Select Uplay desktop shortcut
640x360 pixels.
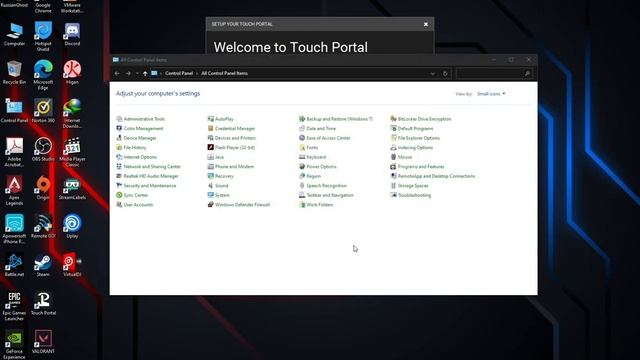click(x=72, y=227)
